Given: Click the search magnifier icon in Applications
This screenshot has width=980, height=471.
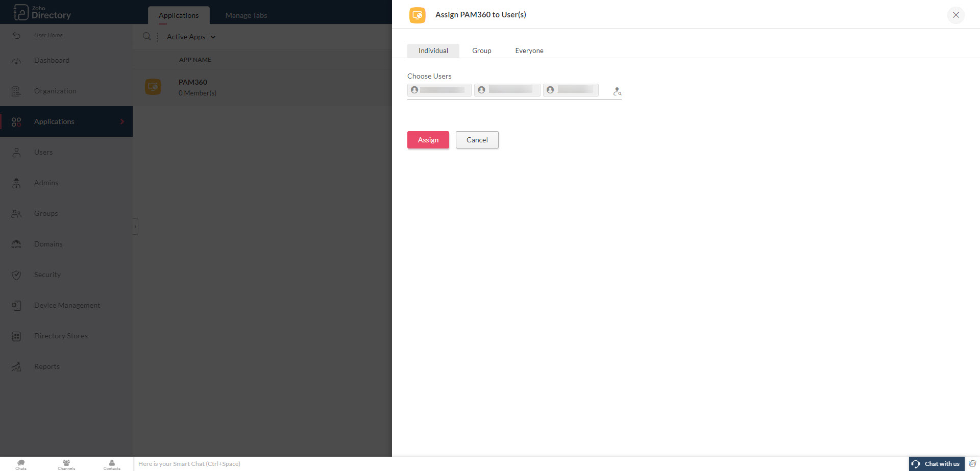Looking at the screenshot, I should tap(147, 36).
